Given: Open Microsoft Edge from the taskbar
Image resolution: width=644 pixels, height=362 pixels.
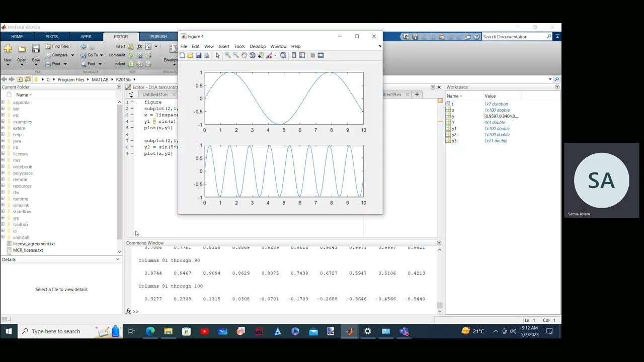Looking at the screenshot, I should (150, 331).
